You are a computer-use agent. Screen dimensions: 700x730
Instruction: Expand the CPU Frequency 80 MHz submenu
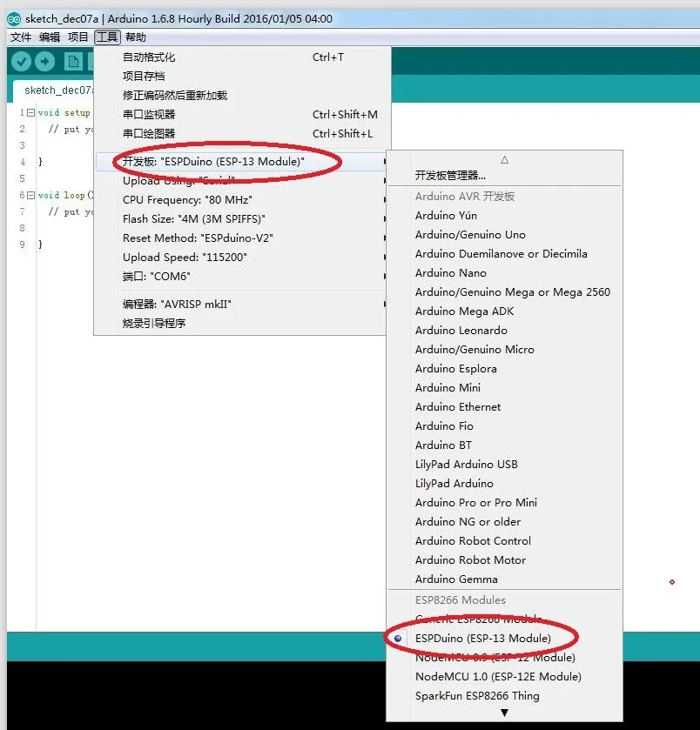[x=242, y=200]
